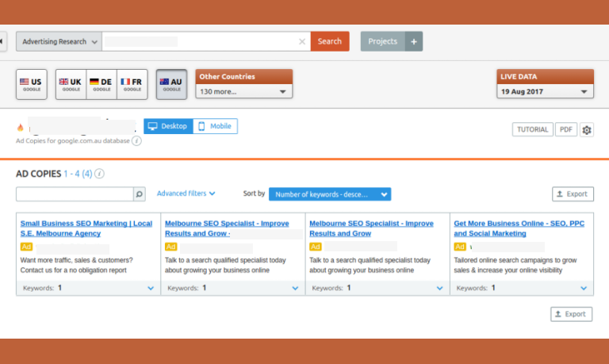Click the left arrow back icon
The height and width of the screenshot is (364, 609).
2,42
